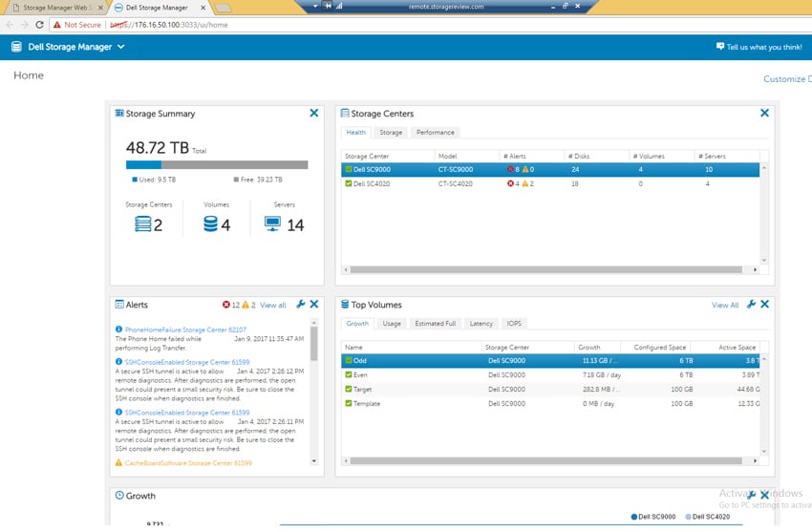Click the Storage Centers horizontal scrollbar right arrow

[755, 269]
